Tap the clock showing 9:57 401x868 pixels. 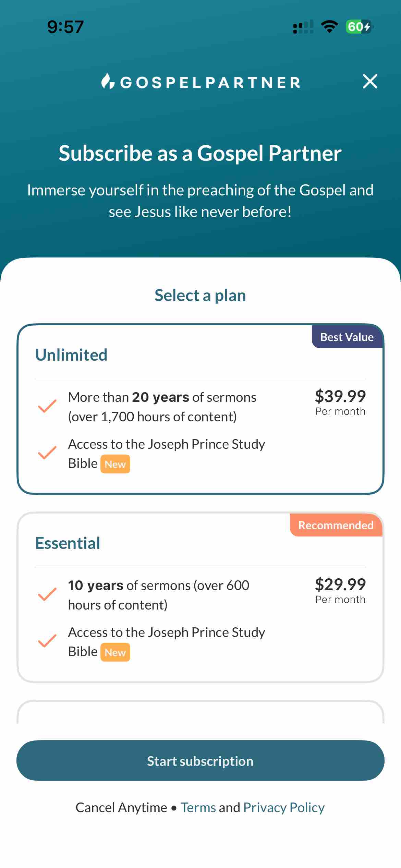coord(65,27)
